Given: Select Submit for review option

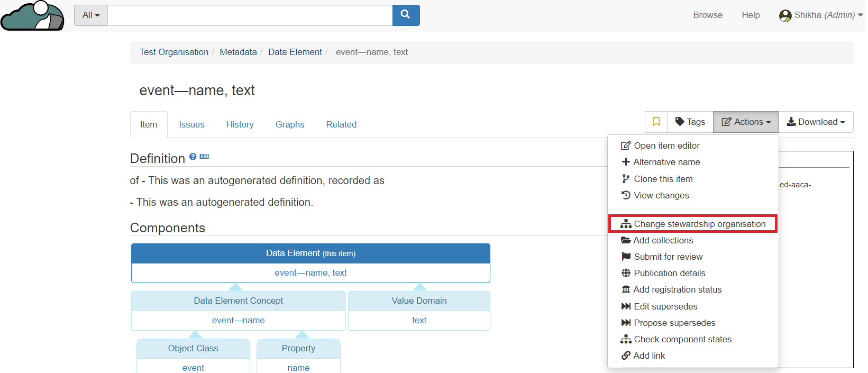Looking at the screenshot, I should tap(668, 257).
